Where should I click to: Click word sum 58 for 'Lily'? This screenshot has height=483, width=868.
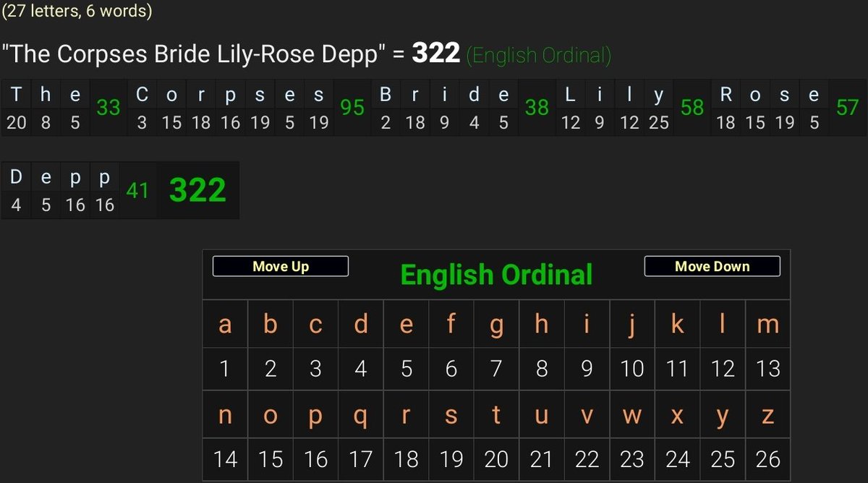coord(692,108)
